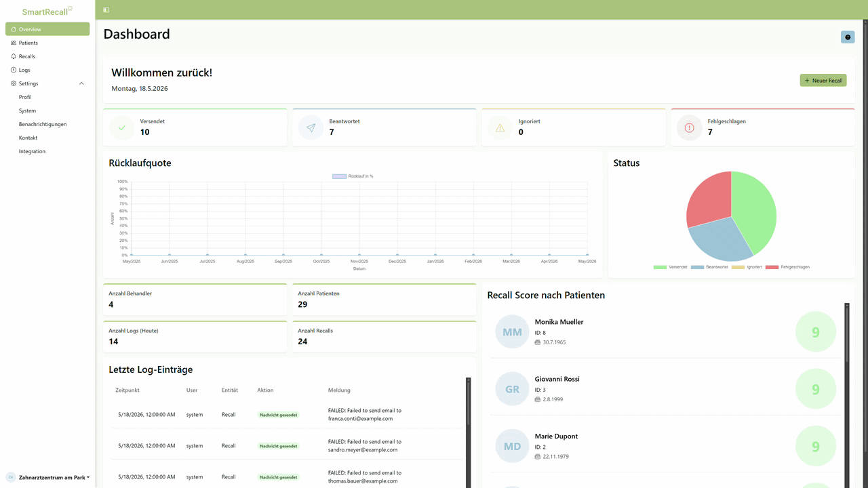Click the Settings gear icon

[14, 83]
